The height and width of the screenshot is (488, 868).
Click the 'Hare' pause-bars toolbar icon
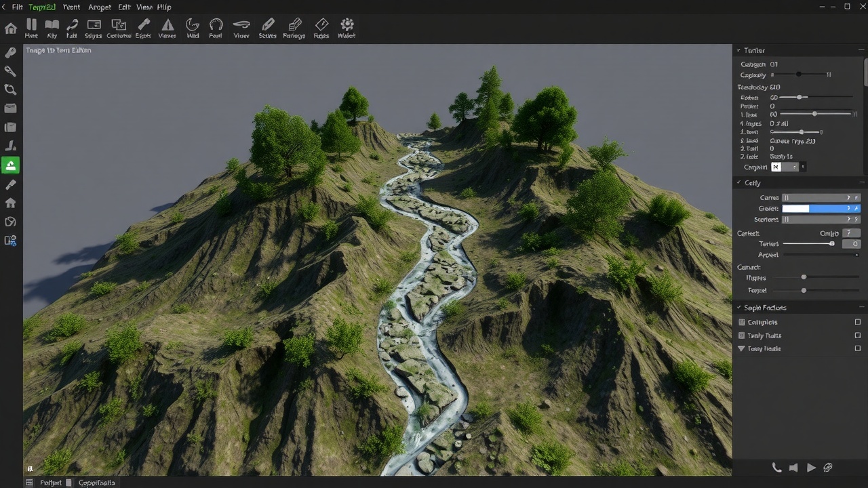(x=31, y=28)
